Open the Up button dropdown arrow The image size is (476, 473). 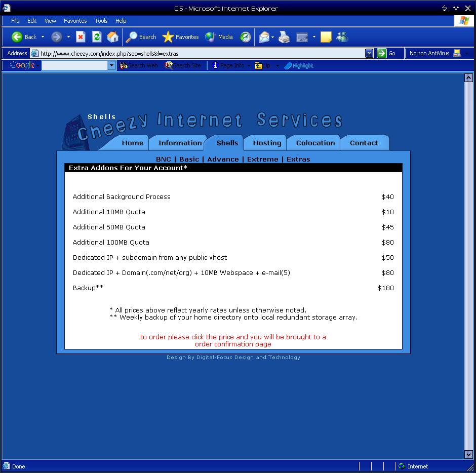point(277,65)
